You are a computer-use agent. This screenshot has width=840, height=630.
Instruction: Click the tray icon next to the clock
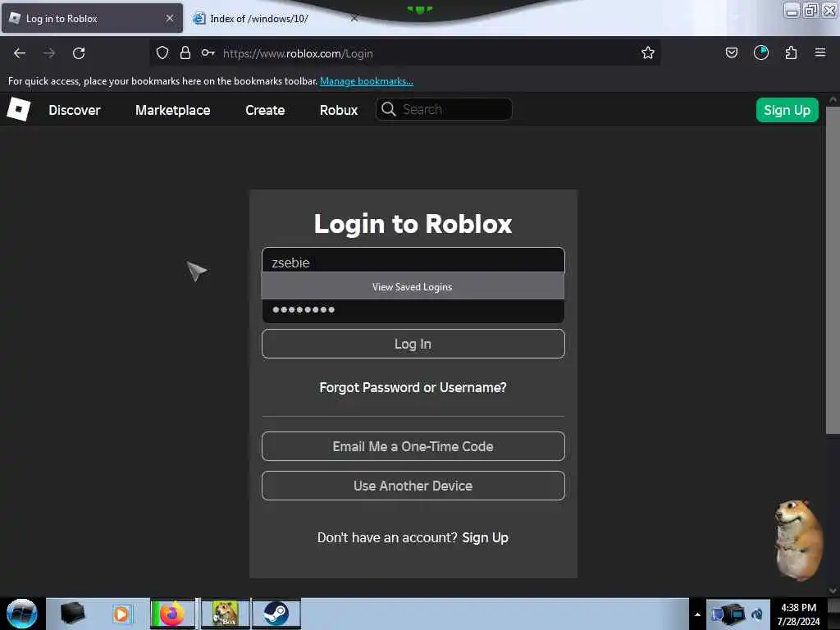pyautogui.click(x=756, y=614)
